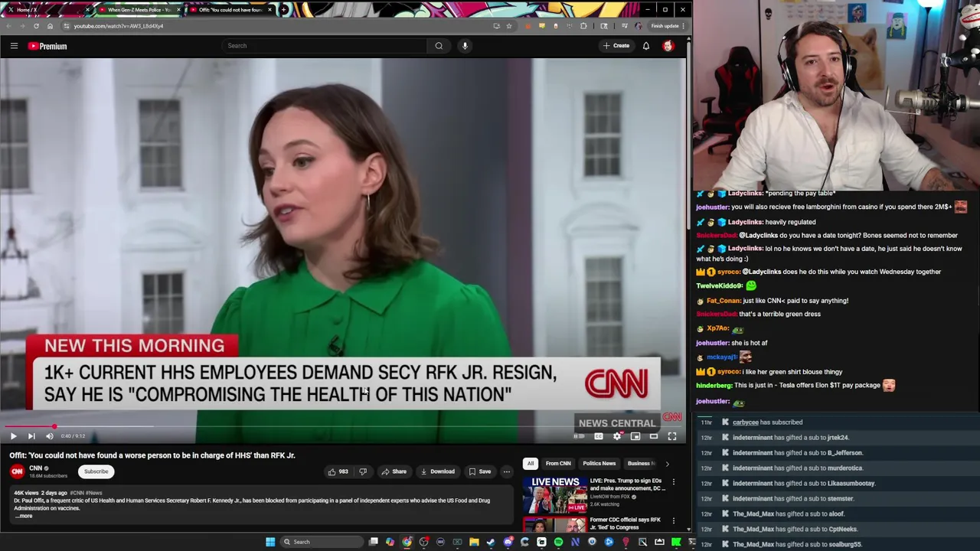Switch to miniplayer mode
The width and height of the screenshot is (980, 551).
pyautogui.click(x=635, y=436)
